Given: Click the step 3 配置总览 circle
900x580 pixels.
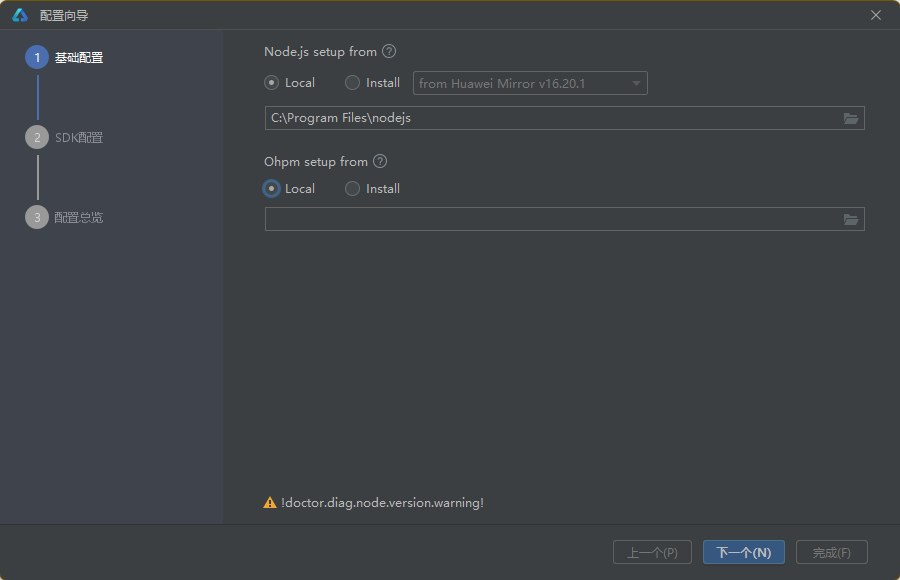Looking at the screenshot, I should click(37, 217).
